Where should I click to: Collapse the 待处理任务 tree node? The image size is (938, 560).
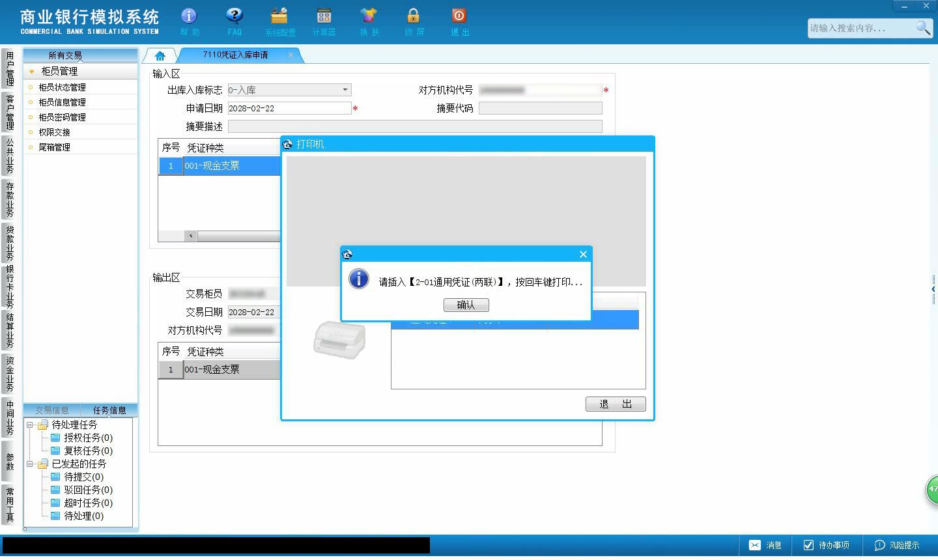(29, 425)
